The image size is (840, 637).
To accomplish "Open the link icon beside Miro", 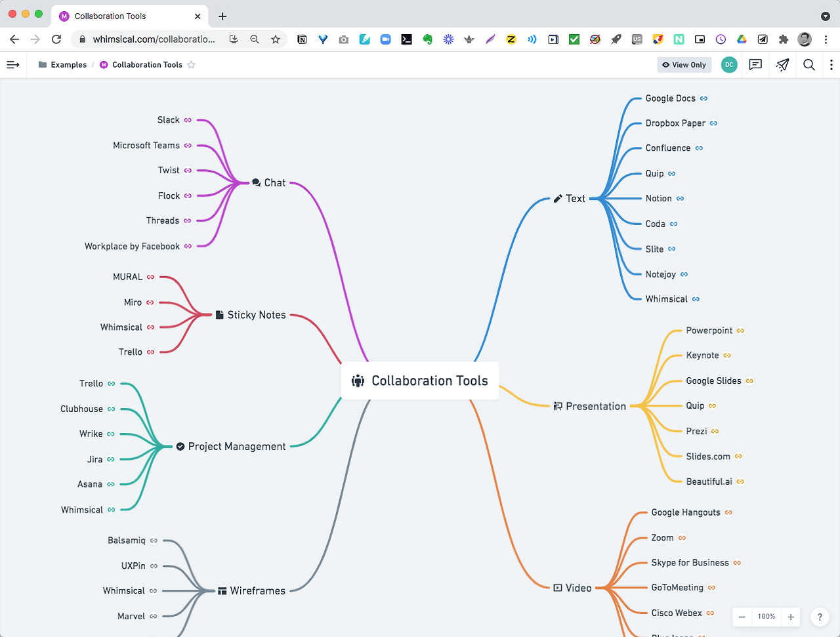I will coord(150,302).
